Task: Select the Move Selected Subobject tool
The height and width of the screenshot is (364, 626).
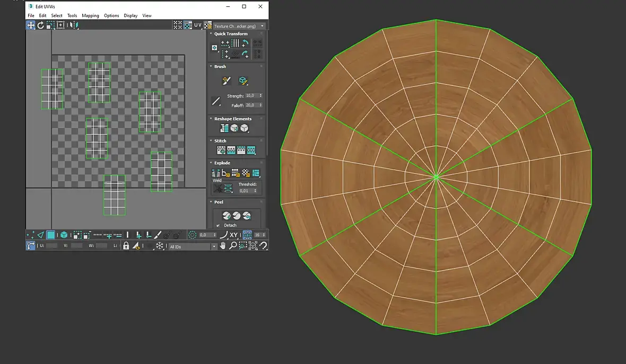Action: [x=31, y=25]
